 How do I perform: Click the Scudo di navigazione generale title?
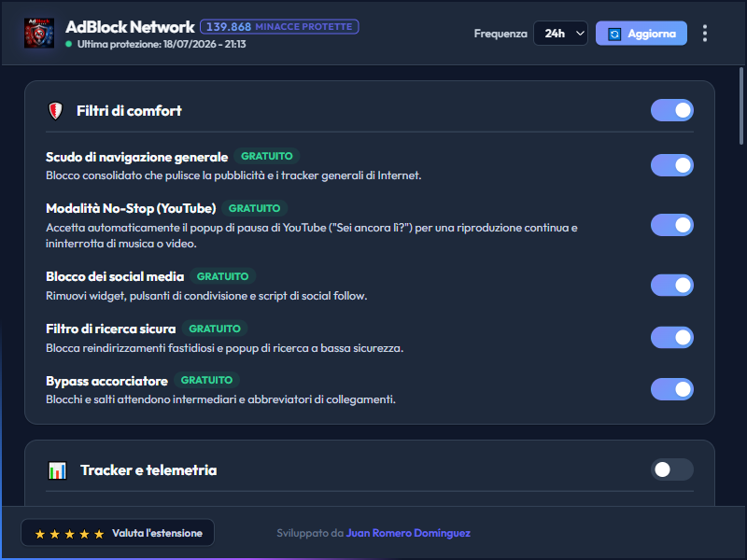(x=136, y=157)
